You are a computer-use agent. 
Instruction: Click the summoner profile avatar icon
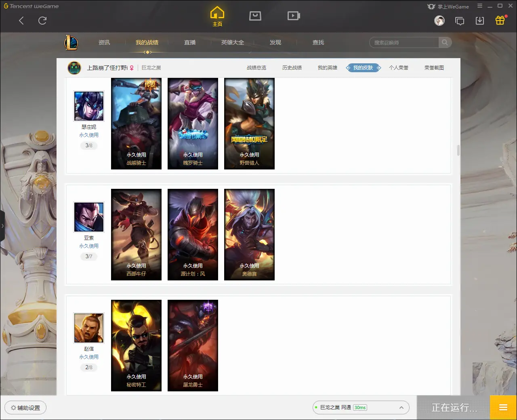[x=74, y=68]
